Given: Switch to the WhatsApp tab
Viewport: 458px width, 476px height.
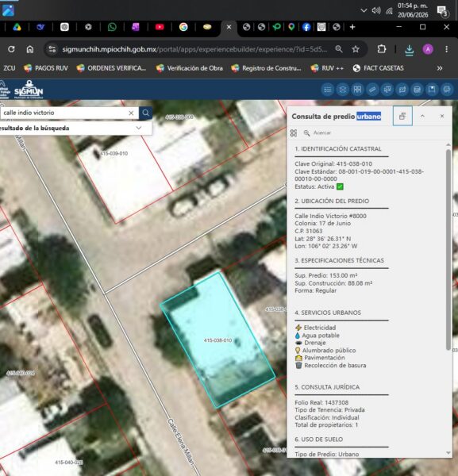Looking at the screenshot, I should click(112, 27).
